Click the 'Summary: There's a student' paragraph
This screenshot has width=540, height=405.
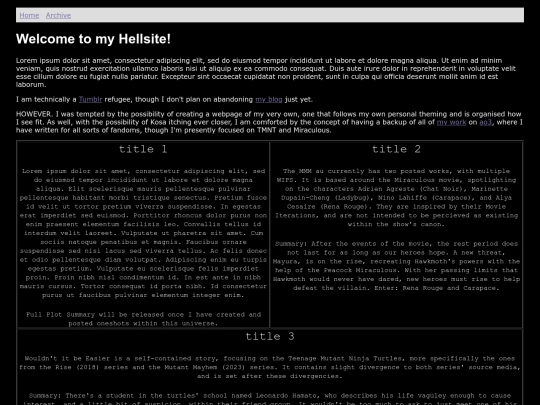[270, 399]
